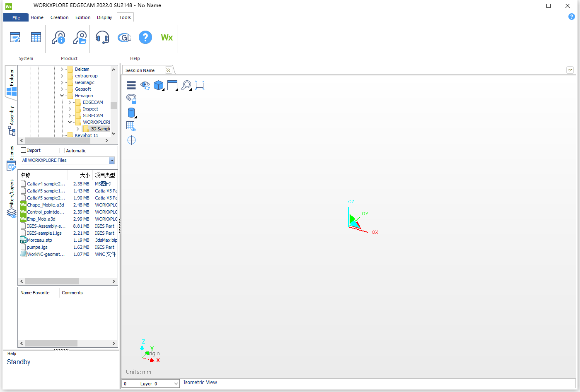This screenshot has height=392, width=580.
Task: Expand the 3D Samples folder
Action: point(77,129)
